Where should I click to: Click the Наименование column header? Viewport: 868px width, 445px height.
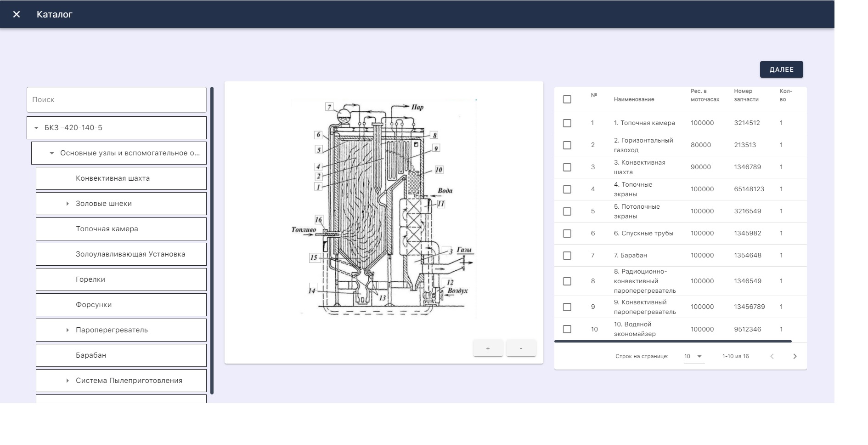coord(634,99)
